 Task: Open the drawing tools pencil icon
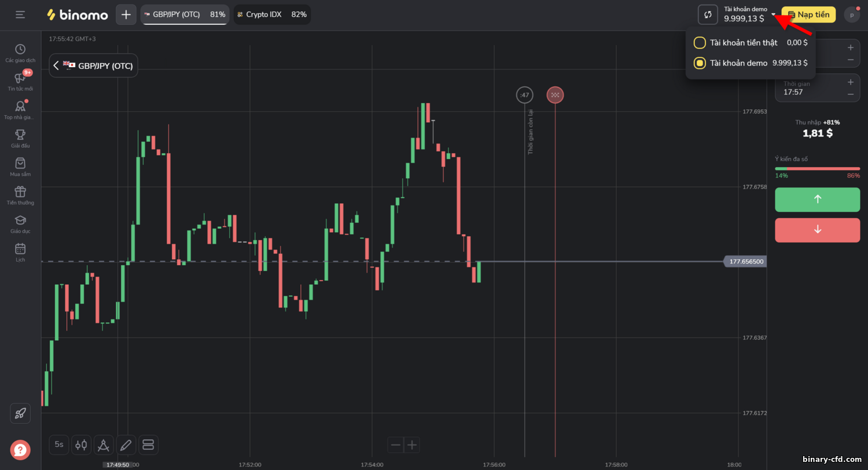pos(126,445)
